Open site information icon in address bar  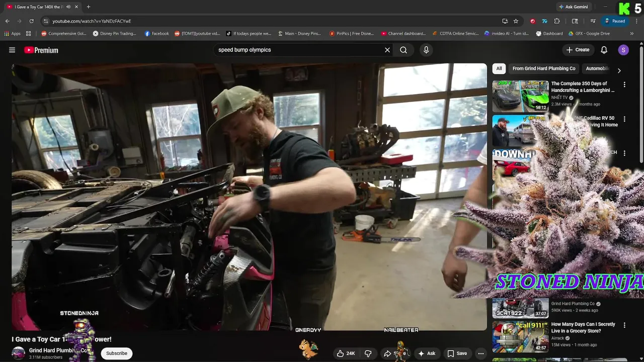(46, 21)
